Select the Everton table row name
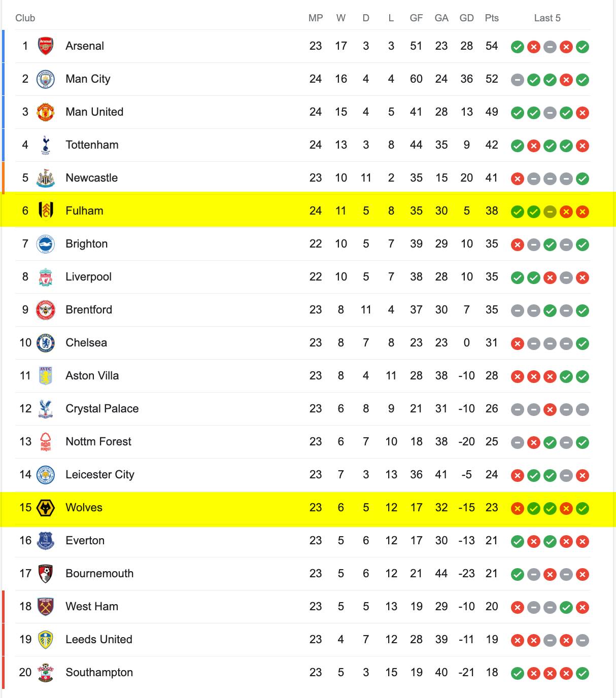616x698 pixels. click(85, 541)
